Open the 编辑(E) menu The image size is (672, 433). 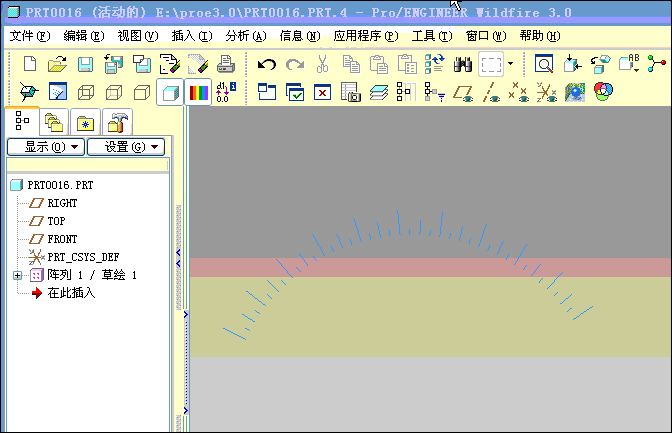(x=84, y=36)
